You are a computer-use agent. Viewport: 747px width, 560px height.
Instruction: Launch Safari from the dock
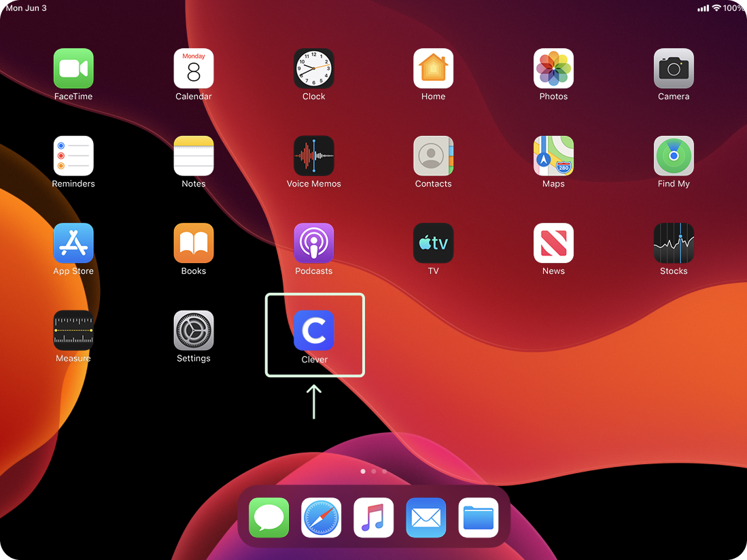pyautogui.click(x=321, y=518)
